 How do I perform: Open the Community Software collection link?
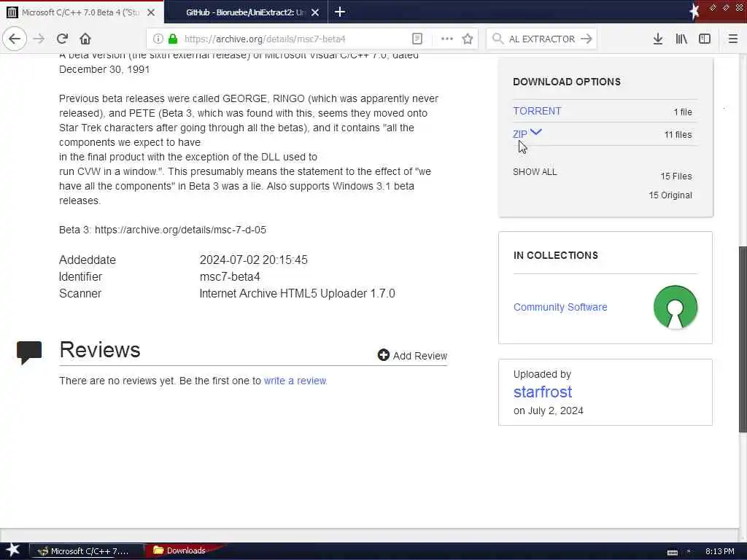[x=560, y=307]
